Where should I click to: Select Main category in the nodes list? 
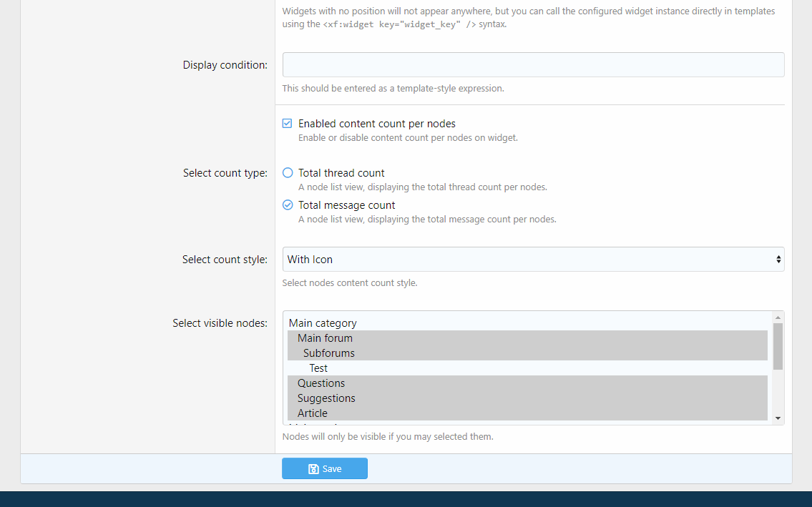pyautogui.click(x=323, y=323)
